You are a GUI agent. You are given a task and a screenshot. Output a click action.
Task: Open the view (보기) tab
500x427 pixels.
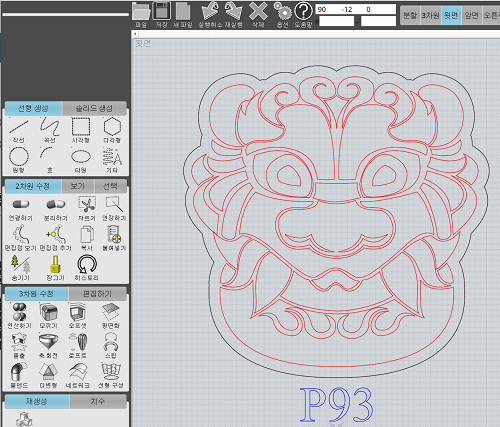(78, 186)
